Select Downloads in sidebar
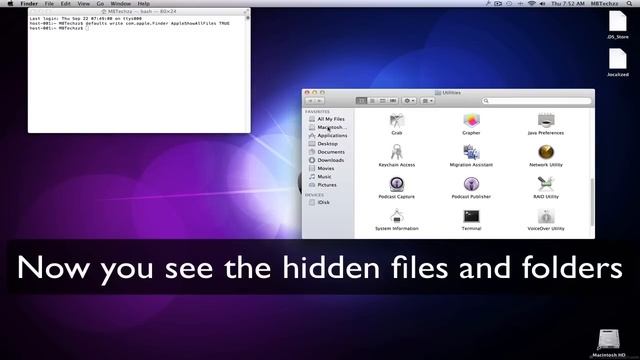This screenshot has width=640, height=360. 327,160
